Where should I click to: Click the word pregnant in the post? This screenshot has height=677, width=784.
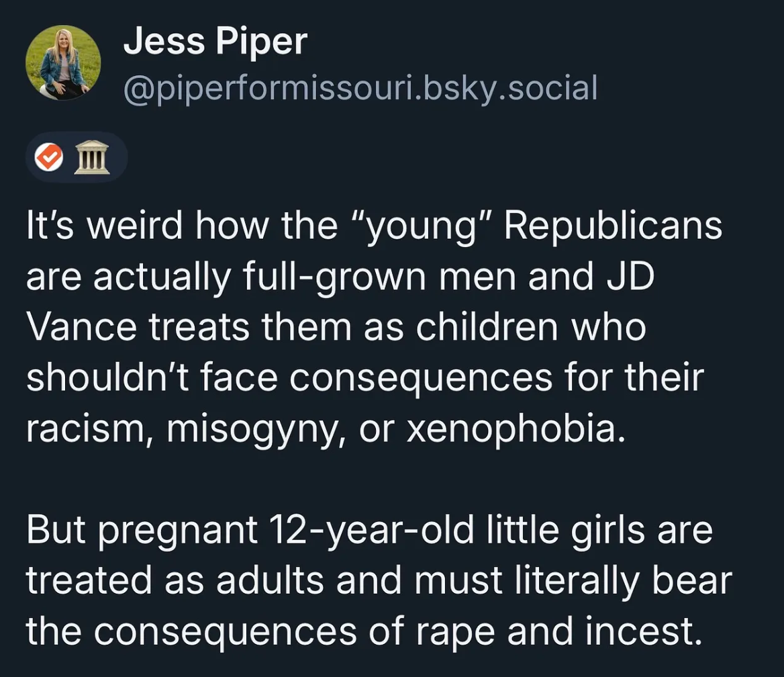pyautogui.click(x=179, y=531)
